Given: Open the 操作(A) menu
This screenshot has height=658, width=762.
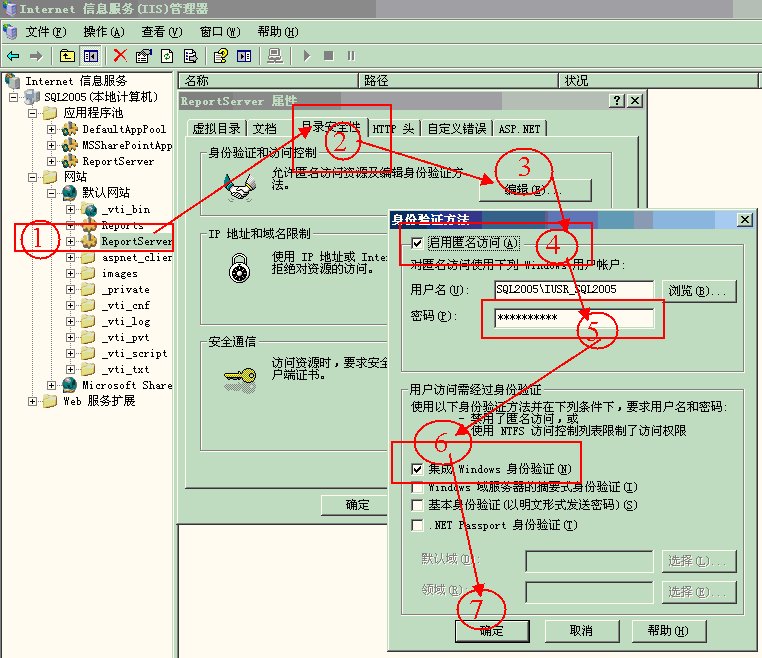Looking at the screenshot, I should [x=104, y=32].
